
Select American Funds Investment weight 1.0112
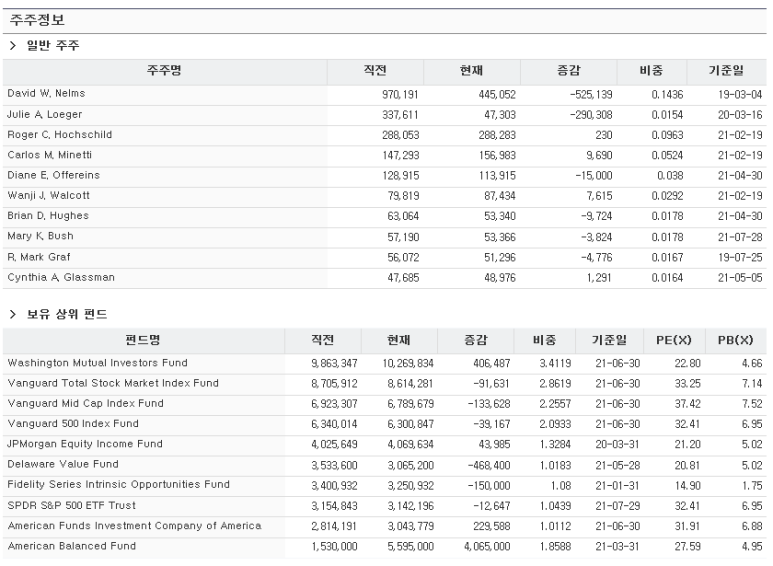click(x=555, y=526)
